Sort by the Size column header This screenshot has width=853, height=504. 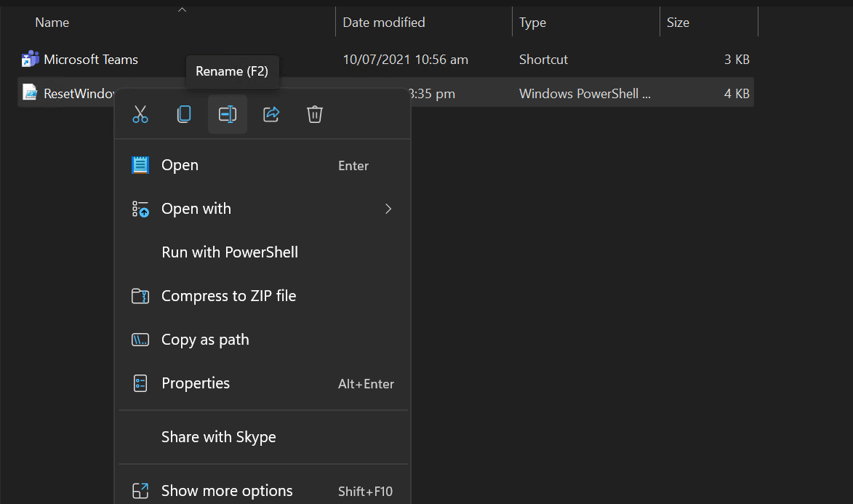(x=678, y=23)
